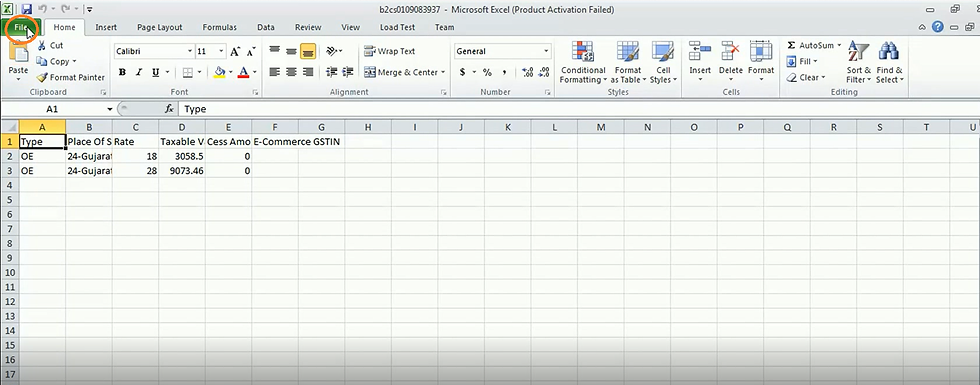Open the General number format dropdown
The image size is (980, 385).
(x=546, y=51)
